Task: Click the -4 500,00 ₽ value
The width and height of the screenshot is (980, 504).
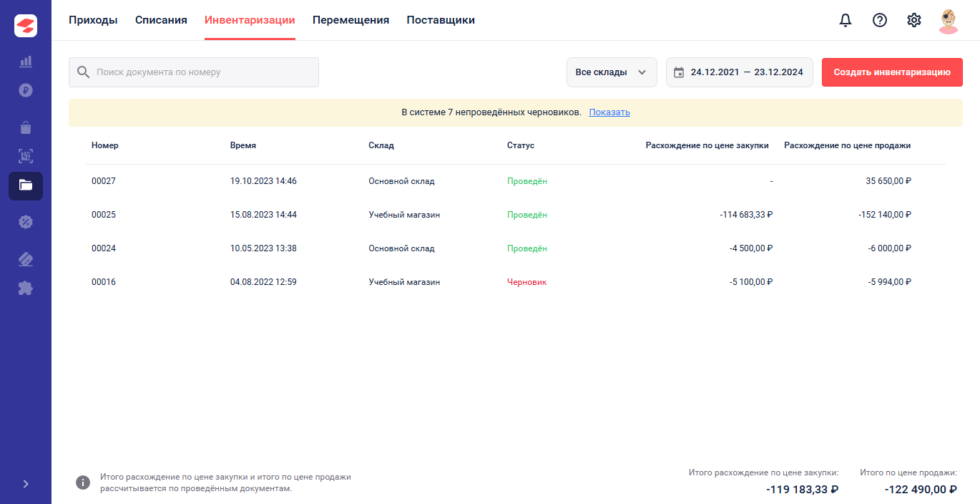Action: 752,248
